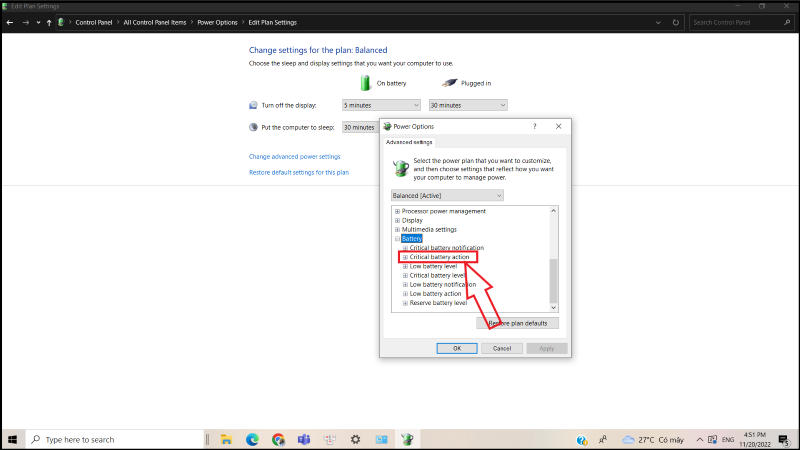Screen dimensions: 800x450
Task: Click the taskbar search box
Action: coord(114,439)
